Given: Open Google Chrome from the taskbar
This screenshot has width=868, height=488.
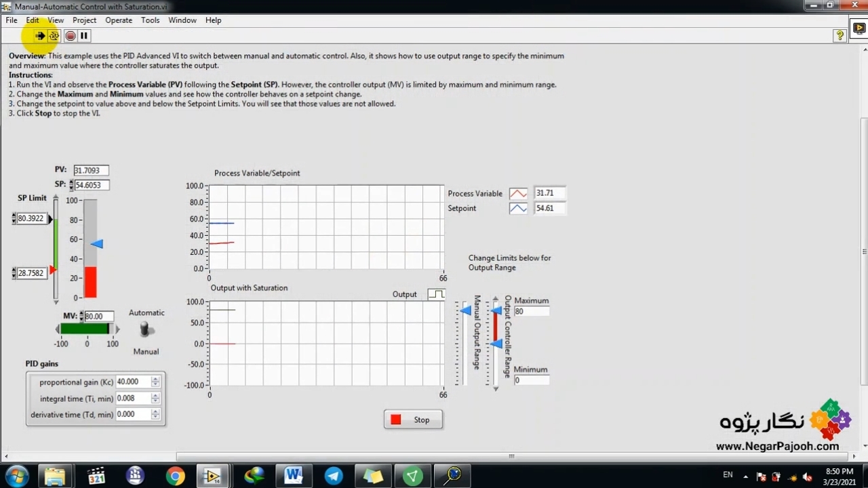Looking at the screenshot, I should [175, 476].
